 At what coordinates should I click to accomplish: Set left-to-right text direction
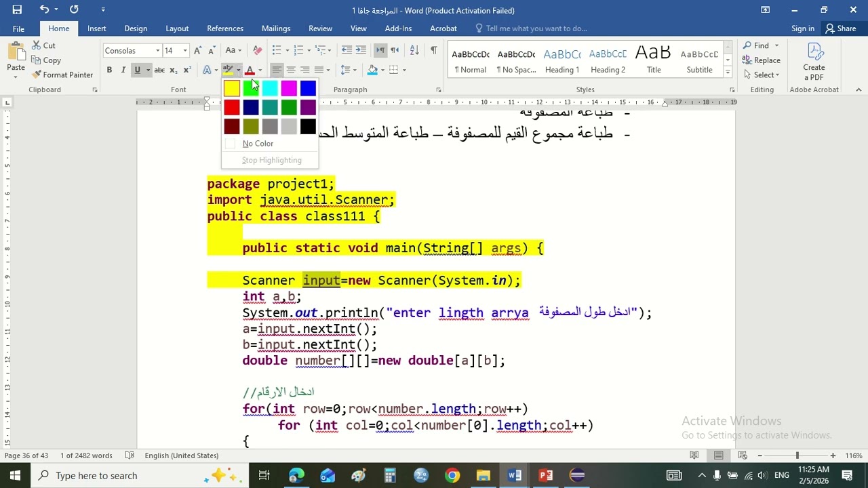(x=380, y=50)
